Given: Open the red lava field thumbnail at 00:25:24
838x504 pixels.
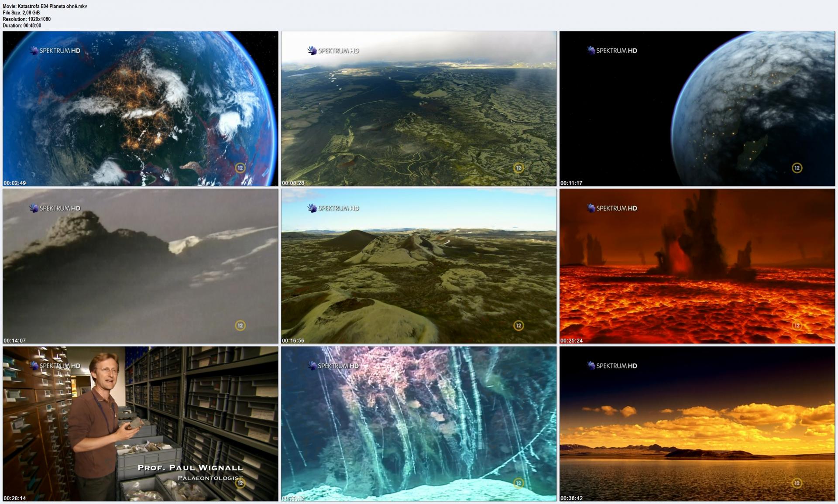Looking at the screenshot, I should click(x=697, y=266).
